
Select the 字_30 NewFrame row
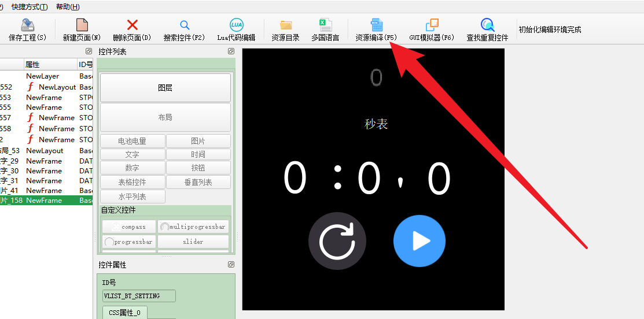pos(46,171)
